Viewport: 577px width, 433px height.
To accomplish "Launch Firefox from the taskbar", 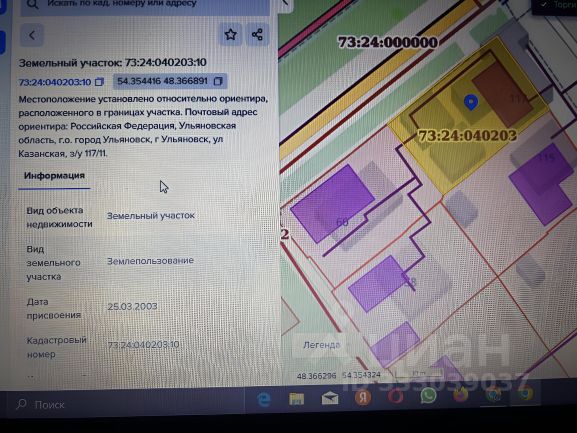I will coord(460,395).
